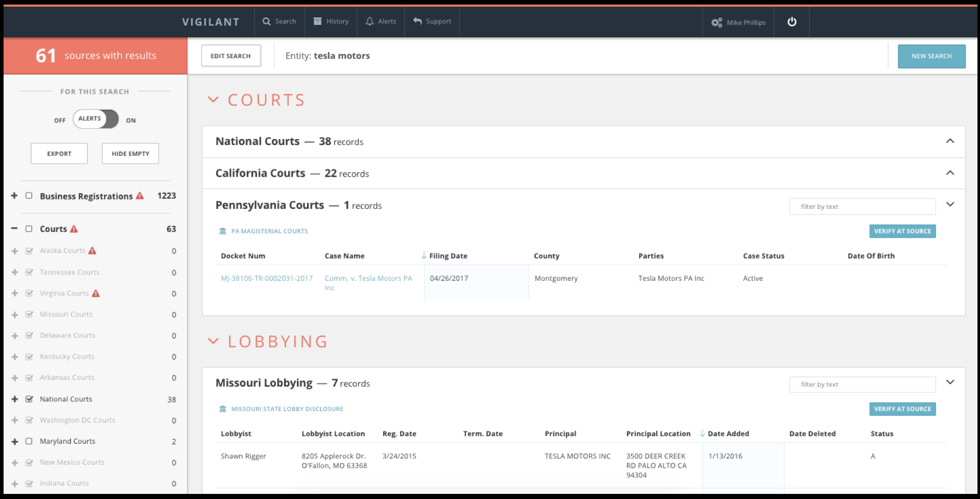Screen dimensions: 980x499
Task: Click Verify at Source for Missouri Lobbying
Action: [902, 409]
